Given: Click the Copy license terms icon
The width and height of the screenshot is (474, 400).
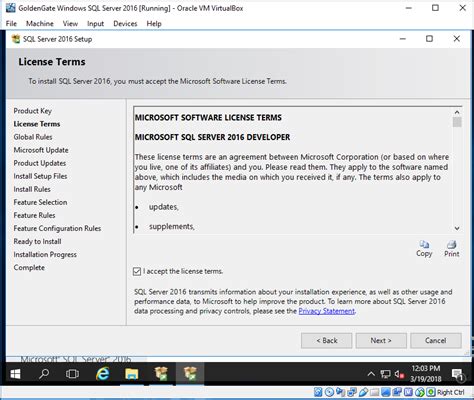Looking at the screenshot, I should [x=424, y=249].
